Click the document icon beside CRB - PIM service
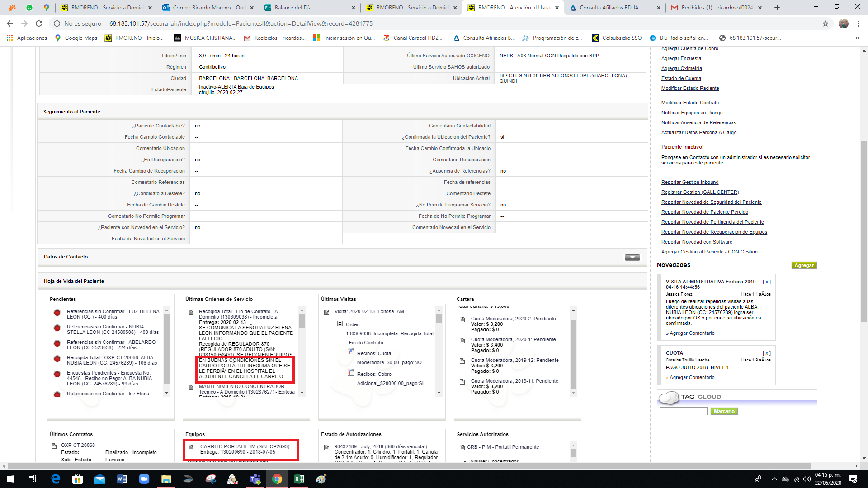868x488 pixels. click(x=462, y=447)
